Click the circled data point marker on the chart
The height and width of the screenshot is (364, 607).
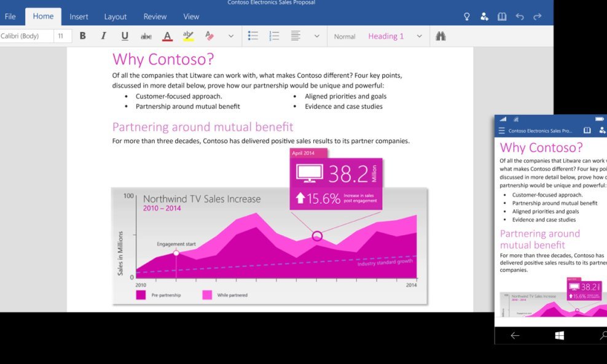click(x=317, y=236)
